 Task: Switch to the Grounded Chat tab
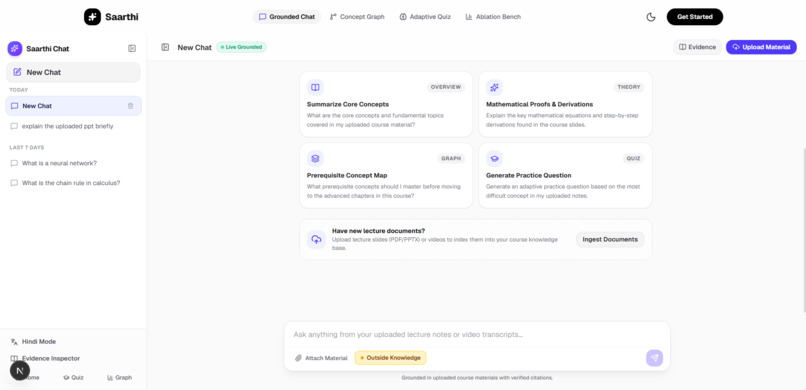click(287, 17)
